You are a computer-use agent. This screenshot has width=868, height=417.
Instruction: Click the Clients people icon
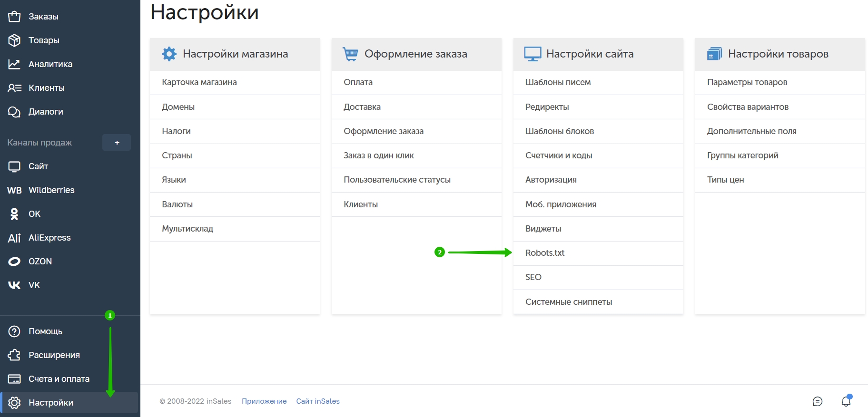(x=14, y=88)
